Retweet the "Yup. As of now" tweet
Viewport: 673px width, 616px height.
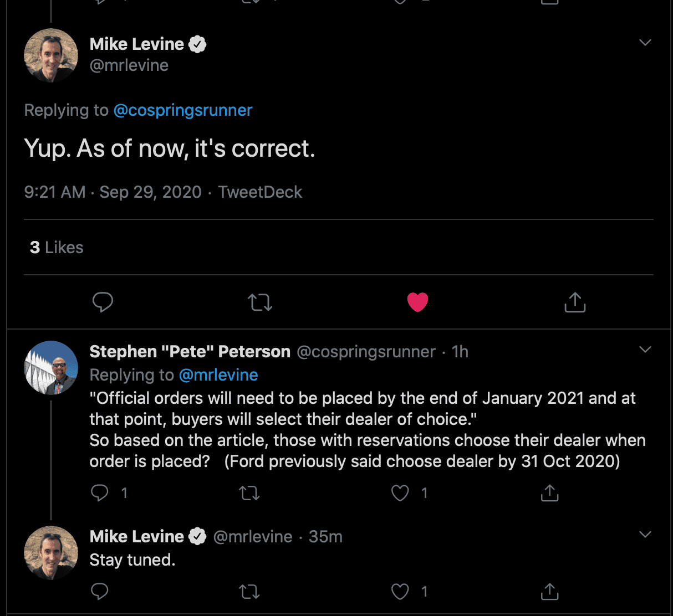tap(260, 302)
